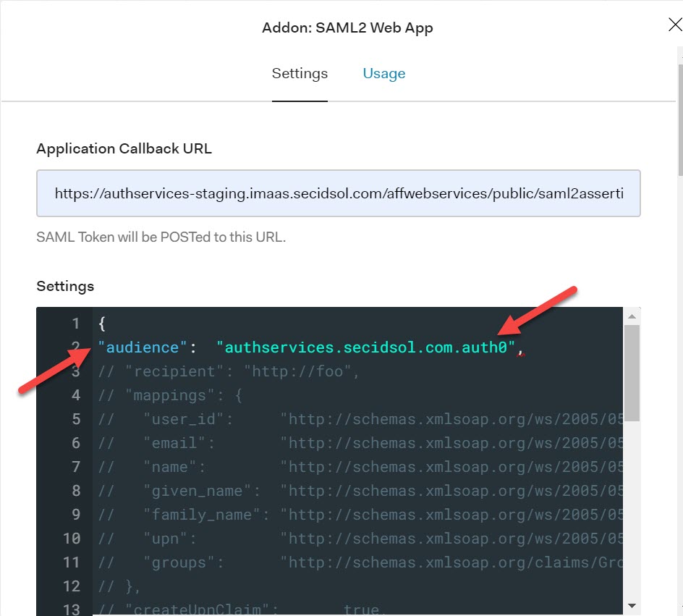
Task: Switch to the Usage tab
Action: coord(383,73)
